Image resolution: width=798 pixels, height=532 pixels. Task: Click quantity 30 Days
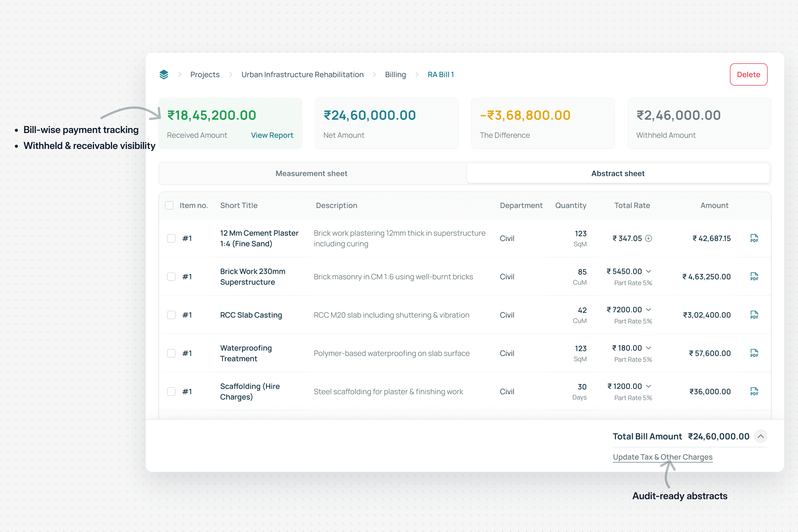[580, 392]
